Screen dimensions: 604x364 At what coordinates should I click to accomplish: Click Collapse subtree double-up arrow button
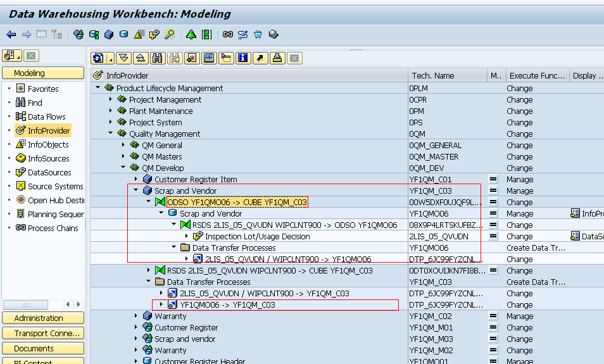(x=141, y=58)
